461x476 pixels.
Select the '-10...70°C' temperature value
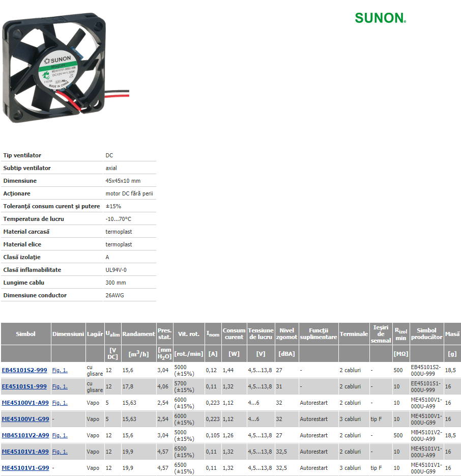coord(119,219)
